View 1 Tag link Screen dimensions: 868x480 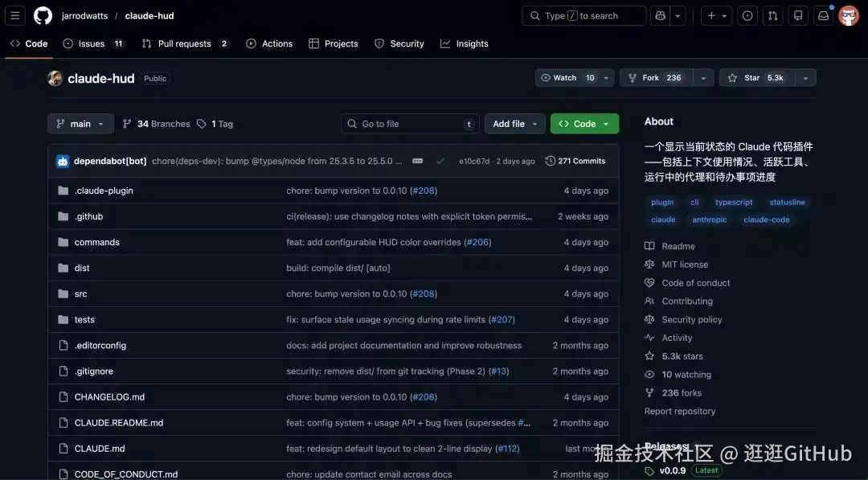tap(215, 124)
